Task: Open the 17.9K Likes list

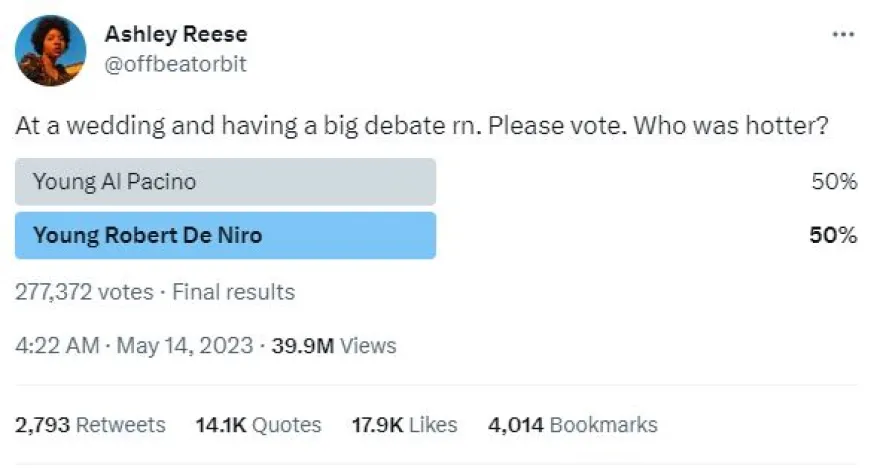Action: [404, 424]
